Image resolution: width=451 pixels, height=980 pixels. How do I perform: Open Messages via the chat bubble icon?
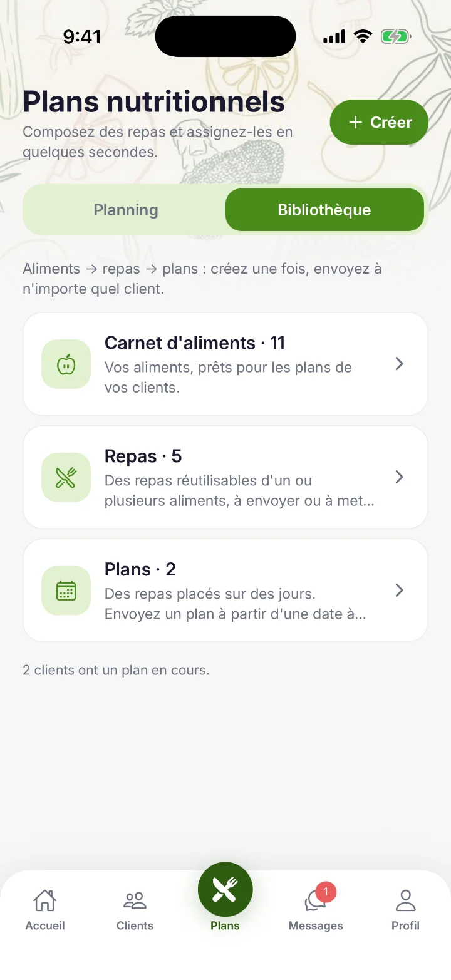pyautogui.click(x=315, y=902)
